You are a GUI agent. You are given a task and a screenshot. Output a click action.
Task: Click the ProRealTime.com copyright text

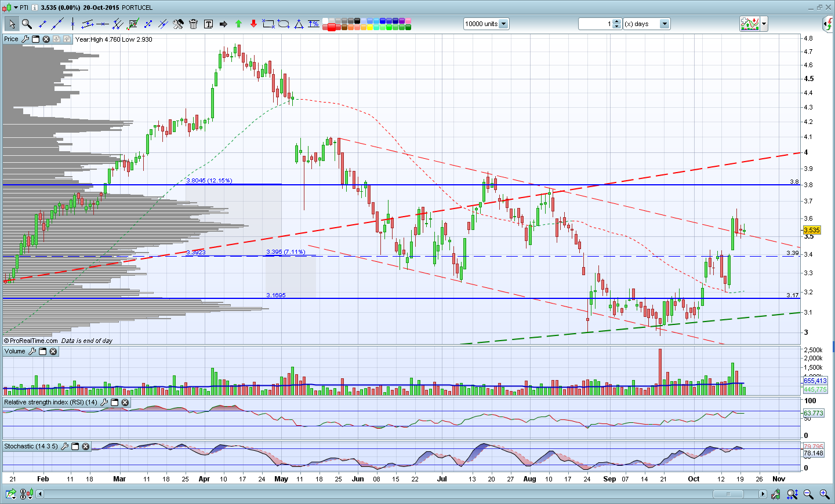coord(31,341)
